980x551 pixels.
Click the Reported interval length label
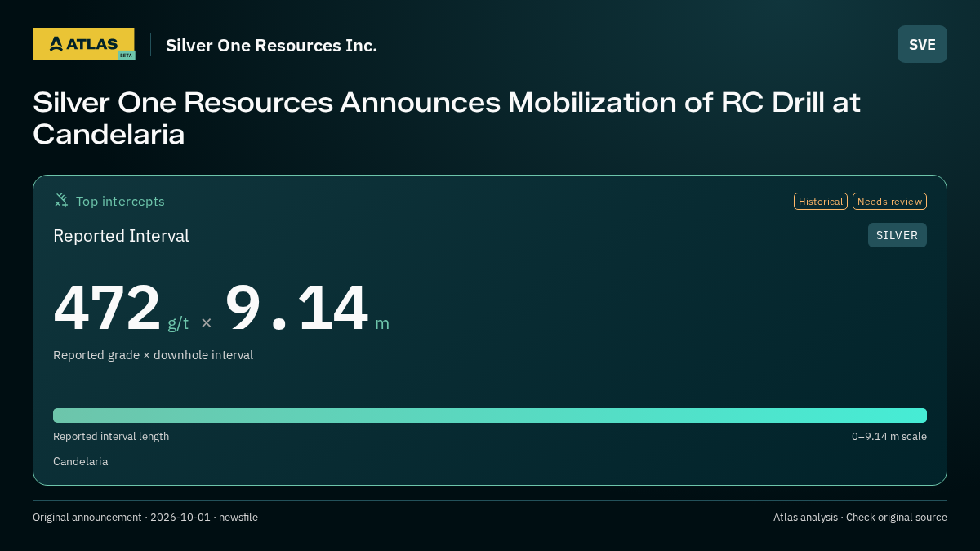111,436
